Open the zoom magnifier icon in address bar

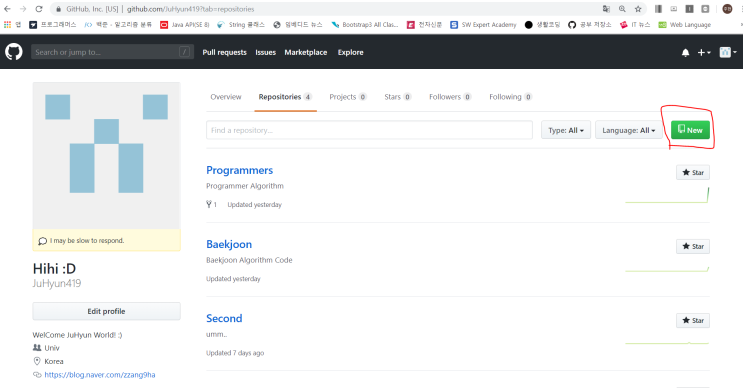coord(622,9)
